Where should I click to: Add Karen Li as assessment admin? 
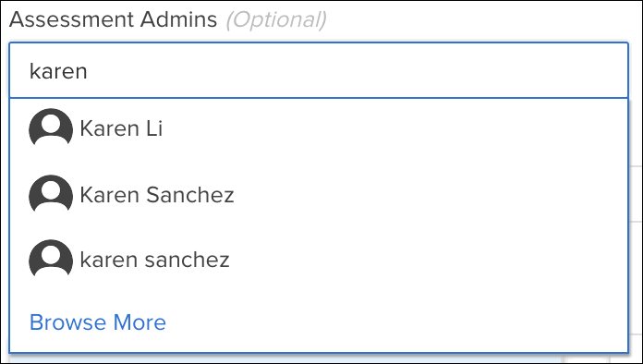tap(319, 128)
